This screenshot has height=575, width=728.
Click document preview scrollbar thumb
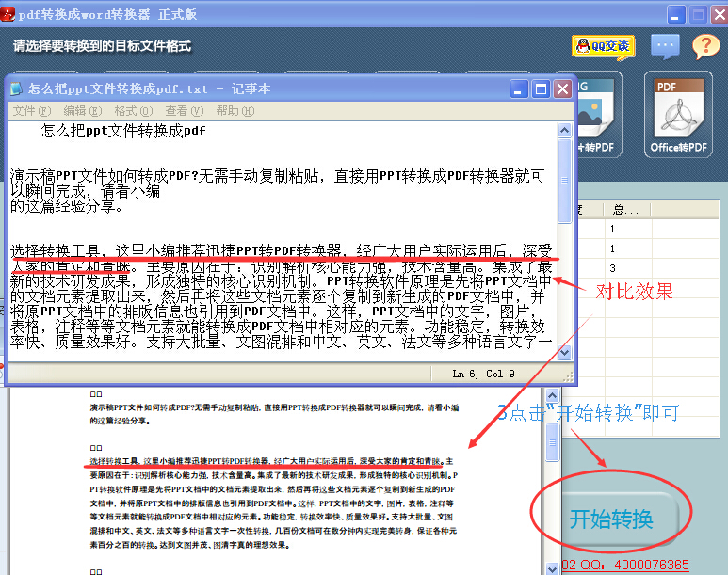(552, 442)
